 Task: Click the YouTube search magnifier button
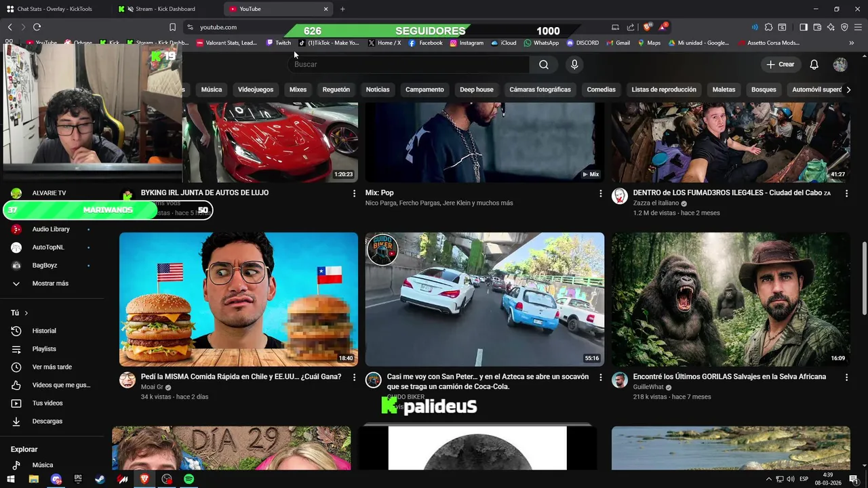(544, 64)
